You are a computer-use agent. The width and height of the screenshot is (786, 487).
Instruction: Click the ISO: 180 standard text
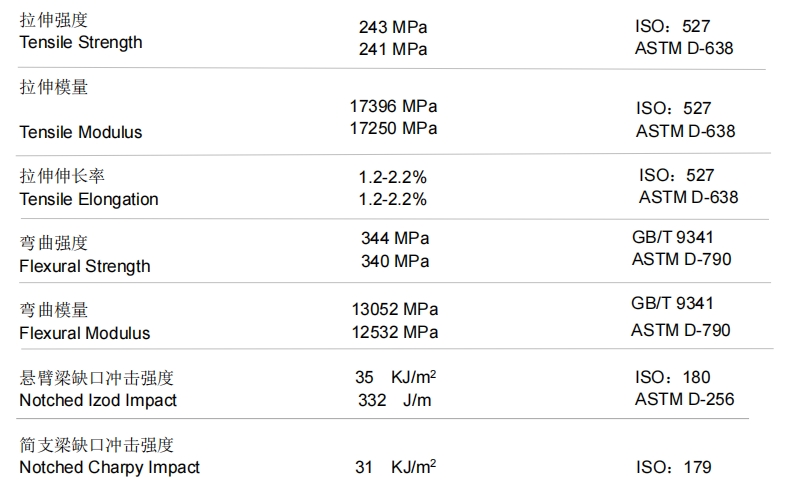click(x=673, y=377)
